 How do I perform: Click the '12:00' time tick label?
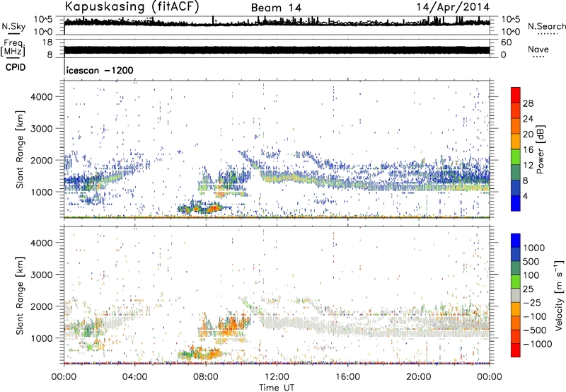277,377
